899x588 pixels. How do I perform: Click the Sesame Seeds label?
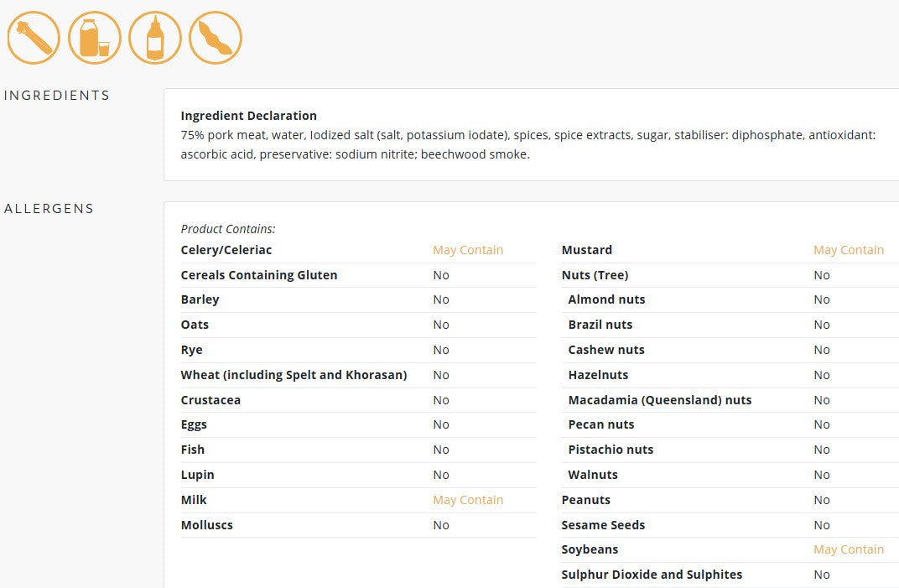603,525
